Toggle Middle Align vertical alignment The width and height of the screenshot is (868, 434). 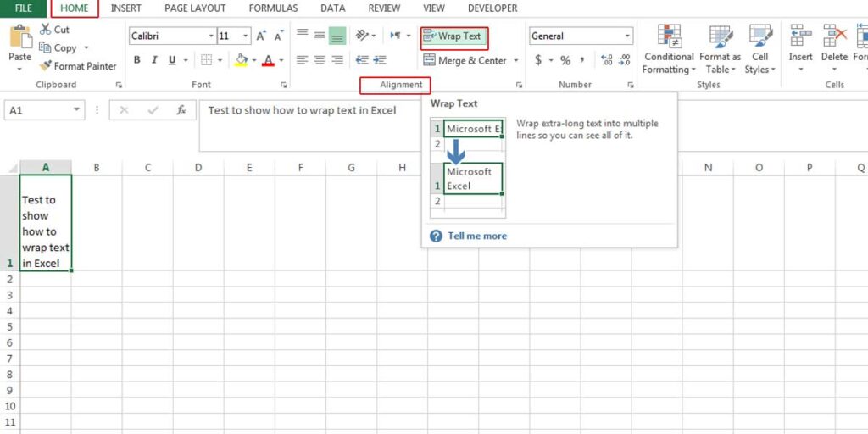(x=320, y=36)
